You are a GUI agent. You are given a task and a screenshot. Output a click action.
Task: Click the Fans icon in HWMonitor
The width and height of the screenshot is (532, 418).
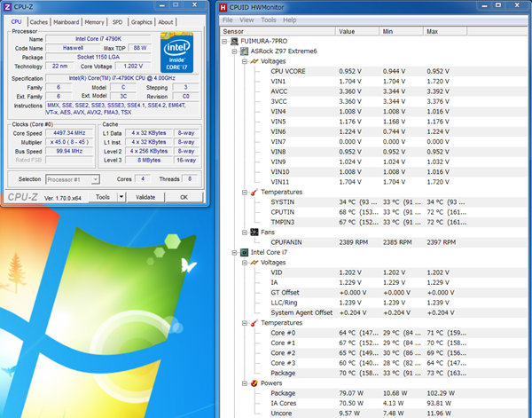pyautogui.click(x=254, y=233)
